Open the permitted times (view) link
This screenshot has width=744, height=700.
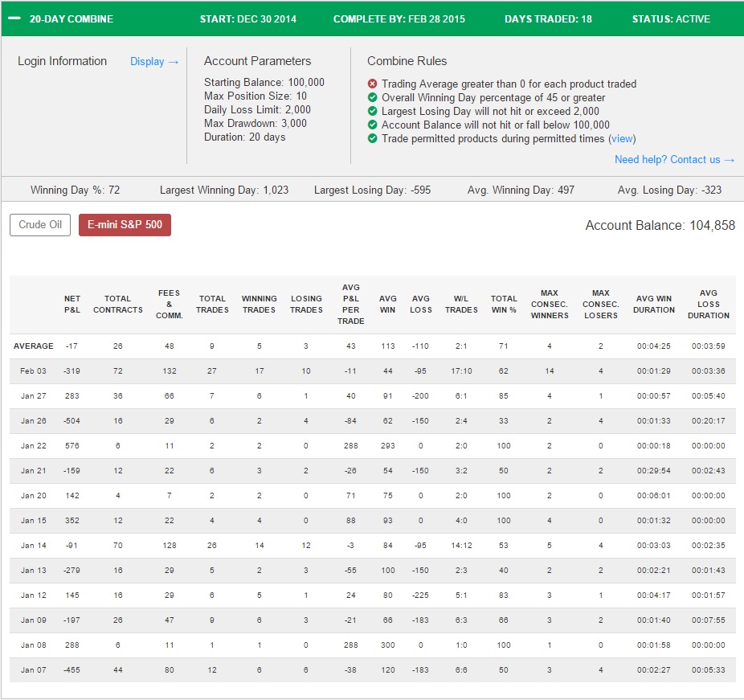[622, 138]
